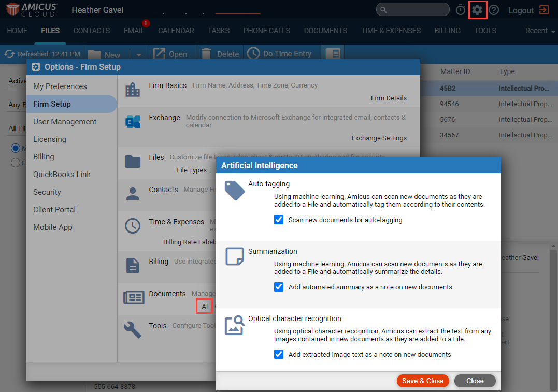
Task: Switch to the CALENDAR tab
Action: 176,31
